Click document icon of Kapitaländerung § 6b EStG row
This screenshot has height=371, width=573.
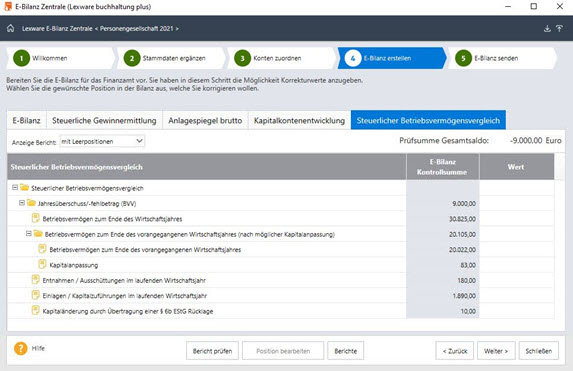pos(35,310)
